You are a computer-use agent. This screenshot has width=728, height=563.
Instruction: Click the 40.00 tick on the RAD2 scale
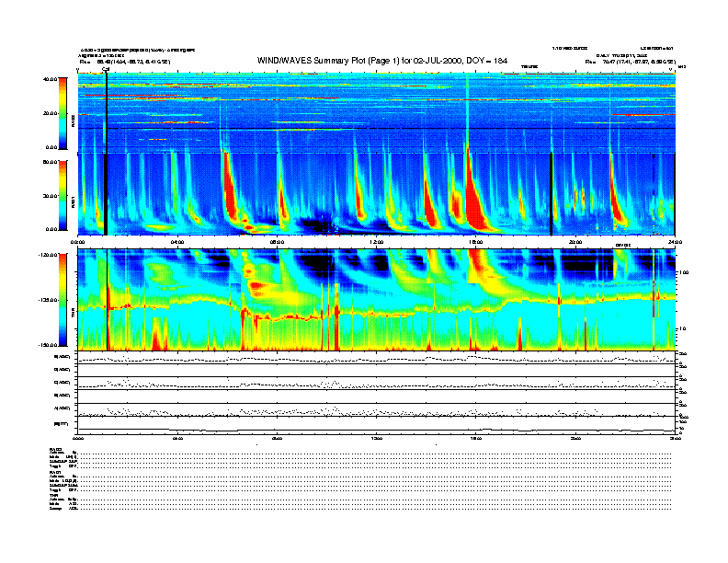point(50,79)
